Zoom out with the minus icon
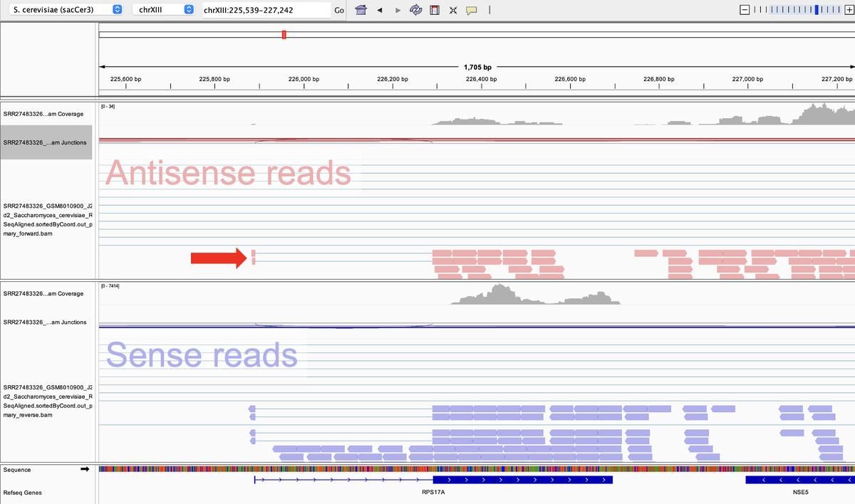The width and height of the screenshot is (855, 504). 745,10
